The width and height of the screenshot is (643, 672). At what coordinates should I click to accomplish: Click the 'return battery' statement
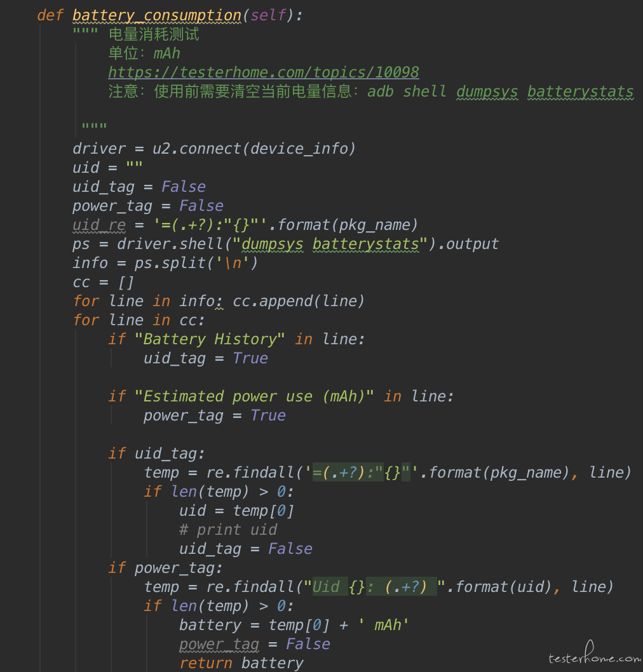[x=241, y=663]
